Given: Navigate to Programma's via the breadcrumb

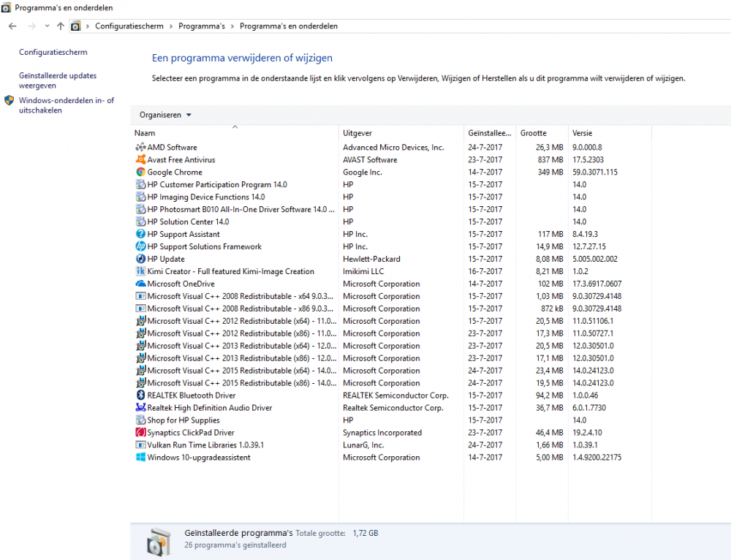Looking at the screenshot, I should point(202,26).
